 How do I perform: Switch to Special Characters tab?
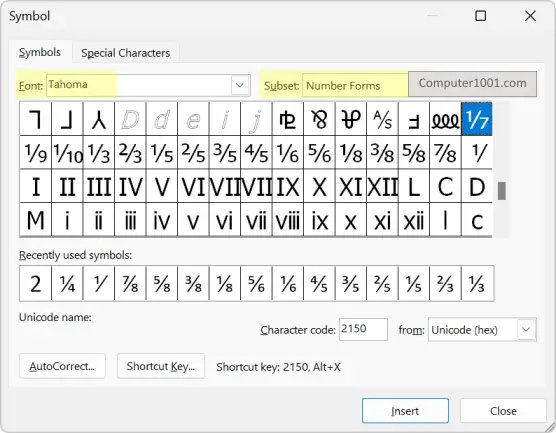[x=126, y=53]
